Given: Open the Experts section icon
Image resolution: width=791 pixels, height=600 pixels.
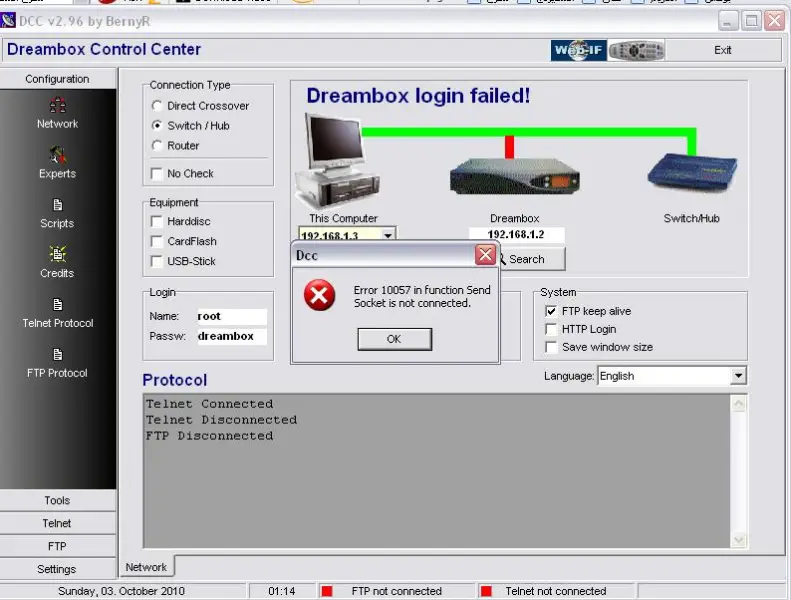Looking at the screenshot, I should (57, 156).
